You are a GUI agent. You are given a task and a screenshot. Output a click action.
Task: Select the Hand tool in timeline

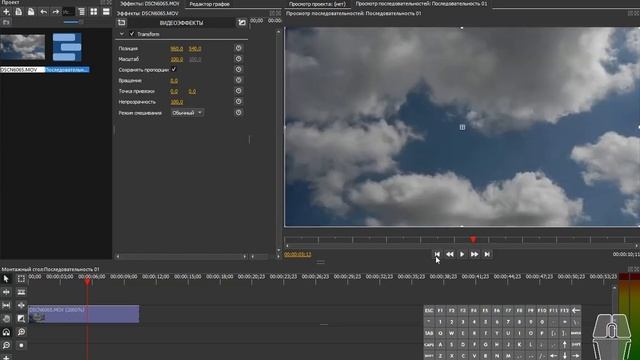point(6,318)
